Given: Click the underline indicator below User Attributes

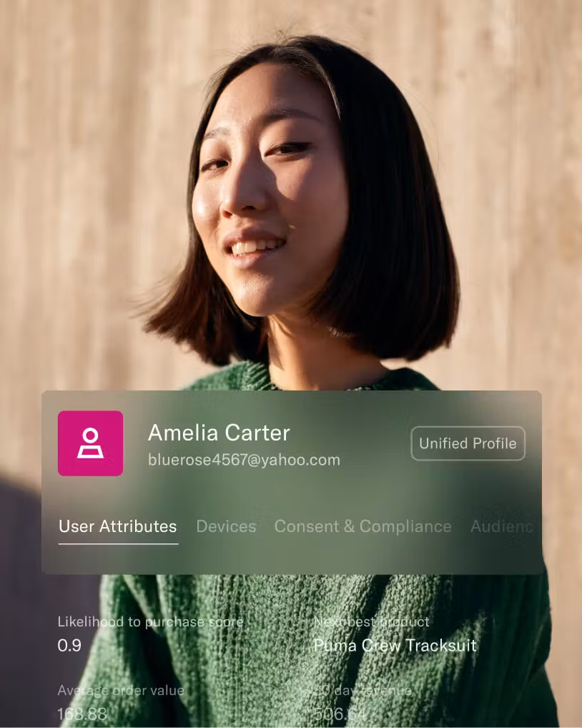Looking at the screenshot, I should [117, 545].
